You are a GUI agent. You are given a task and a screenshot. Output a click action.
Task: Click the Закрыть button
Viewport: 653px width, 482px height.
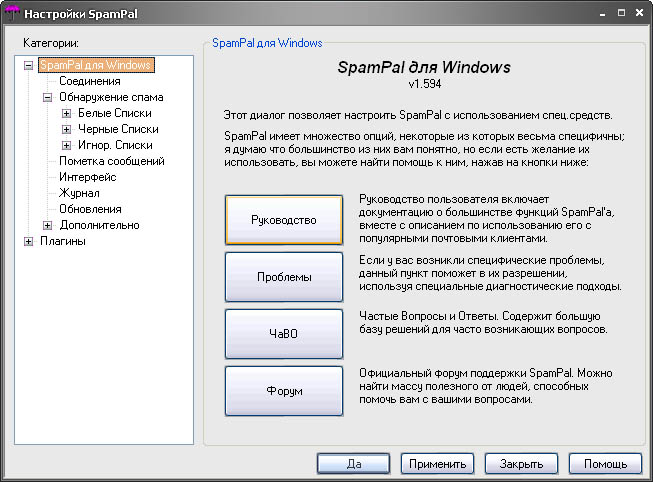(521, 464)
